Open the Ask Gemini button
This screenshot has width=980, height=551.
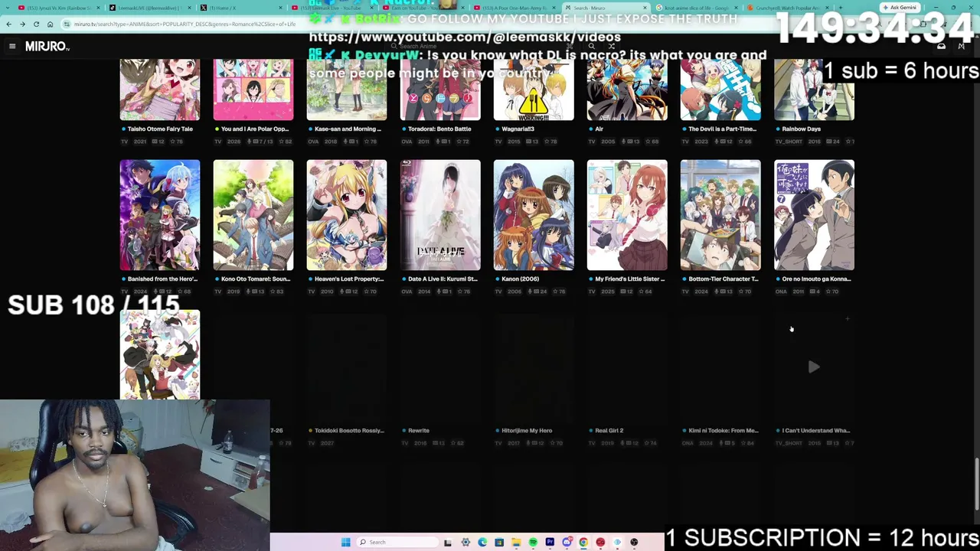click(x=900, y=8)
